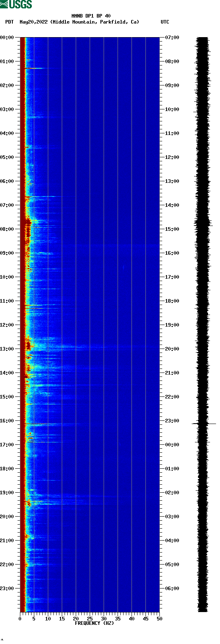Viewport: 220px width, 644px height.
Task: Click the USGS logo
Action: 16,4
